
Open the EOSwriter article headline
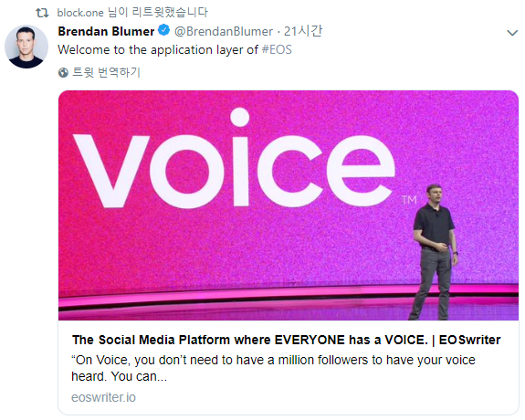pos(287,340)
